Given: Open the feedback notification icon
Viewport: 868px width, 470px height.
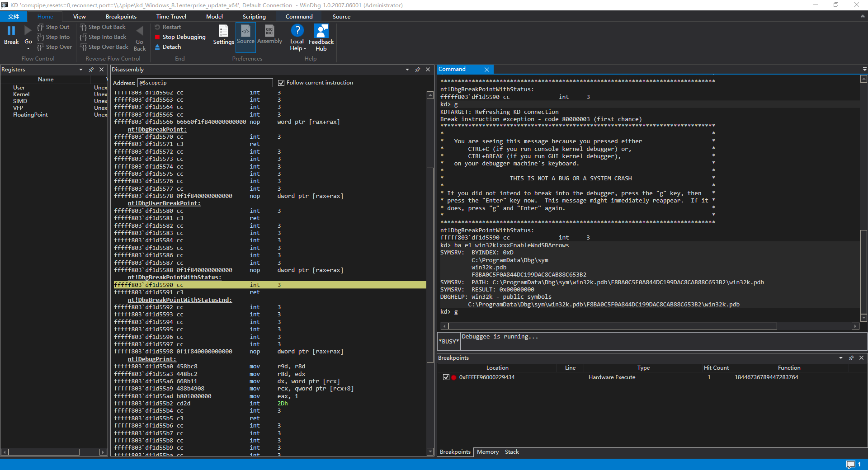Looking at the screenshot, I should click(851, 465).
